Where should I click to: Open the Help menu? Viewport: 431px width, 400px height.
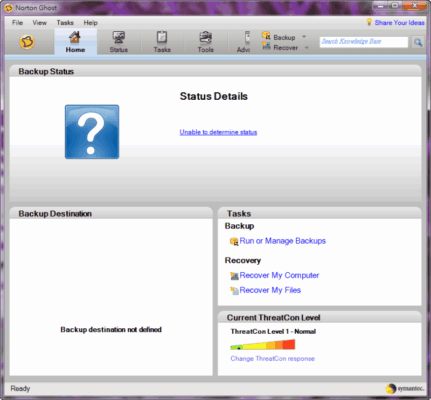(x=90, y=23)
